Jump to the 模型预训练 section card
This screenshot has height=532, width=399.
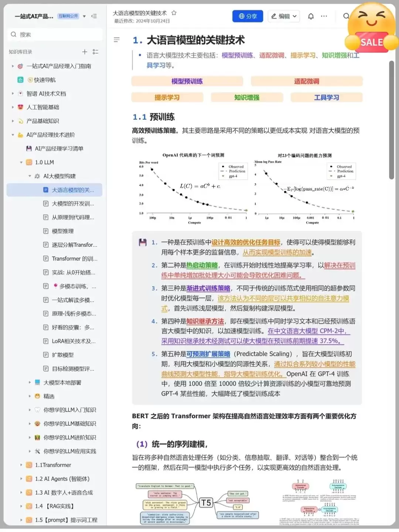[x=187, y=81]
